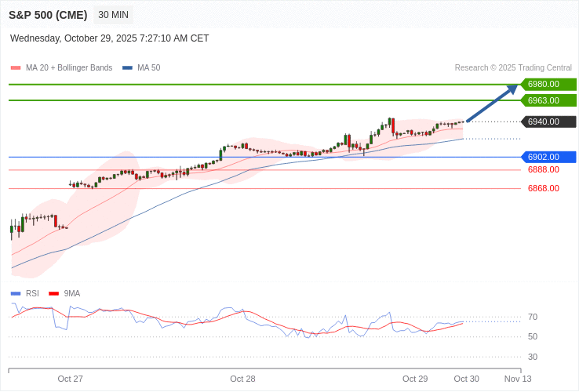Image resolution: width=579 pixels, height=392 pixels.
Task: Open the Research © 2025 Trading Central credit
Action: coord(513,68)
